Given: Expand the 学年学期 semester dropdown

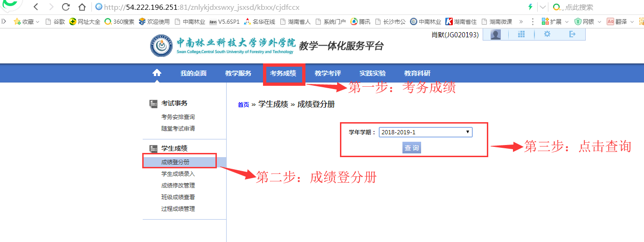Looking at the screenshot, I should [426, 132].
